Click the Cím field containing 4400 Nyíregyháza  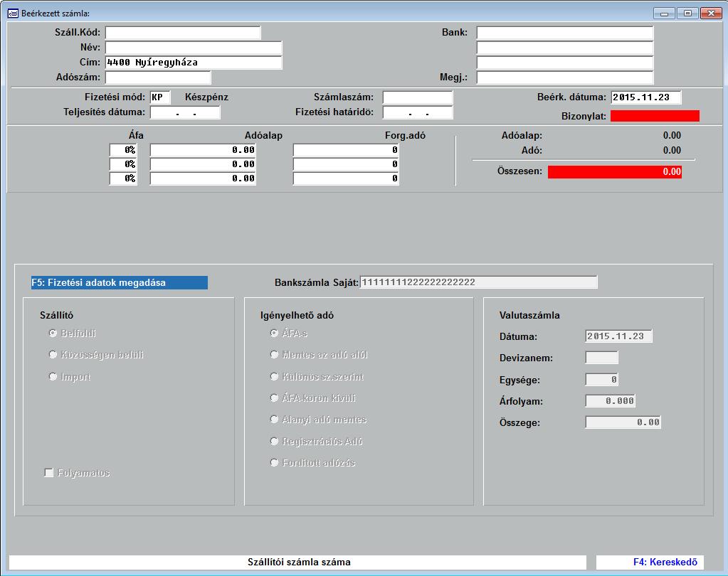pos(194,62)
